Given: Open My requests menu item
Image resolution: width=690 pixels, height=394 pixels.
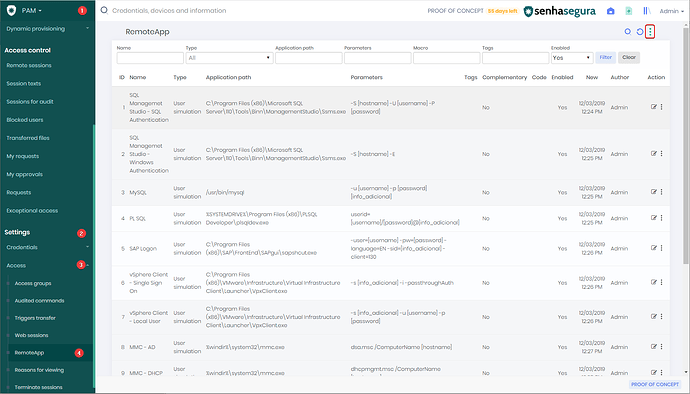Looking at the screenshot, I should point(22,156).
